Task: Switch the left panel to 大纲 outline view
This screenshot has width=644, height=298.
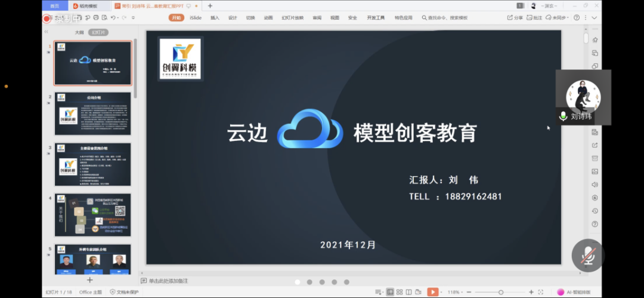Action: (79, 32)
